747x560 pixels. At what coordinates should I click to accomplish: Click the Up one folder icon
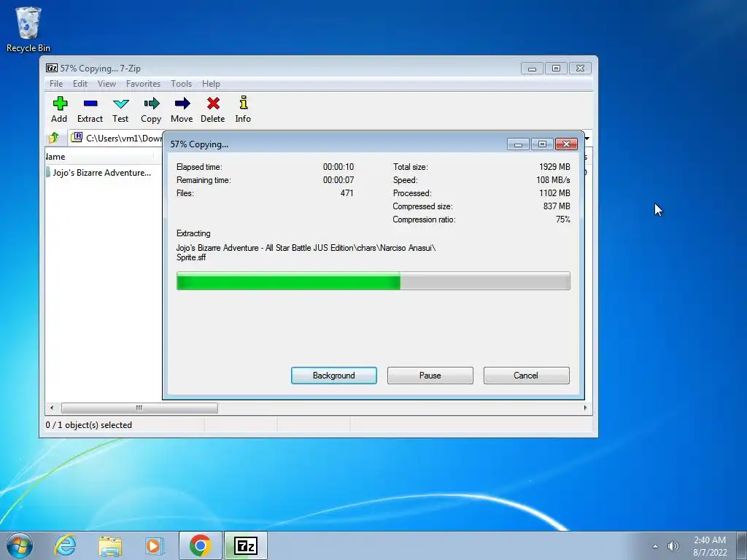coord(53,138)
